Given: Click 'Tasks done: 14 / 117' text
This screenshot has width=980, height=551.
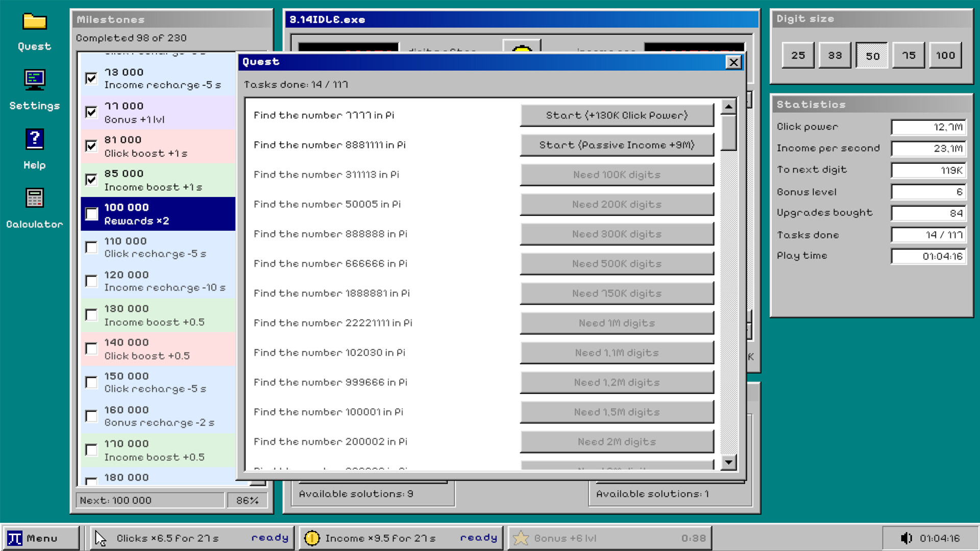Looking at the screenshot, I should pyautogui.click(x=296, y=85).
